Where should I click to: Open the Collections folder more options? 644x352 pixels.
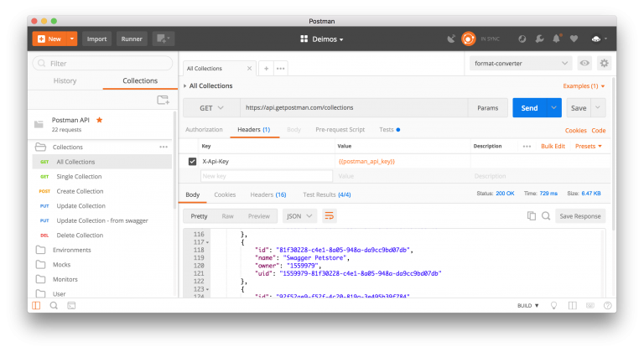point(164,147)
